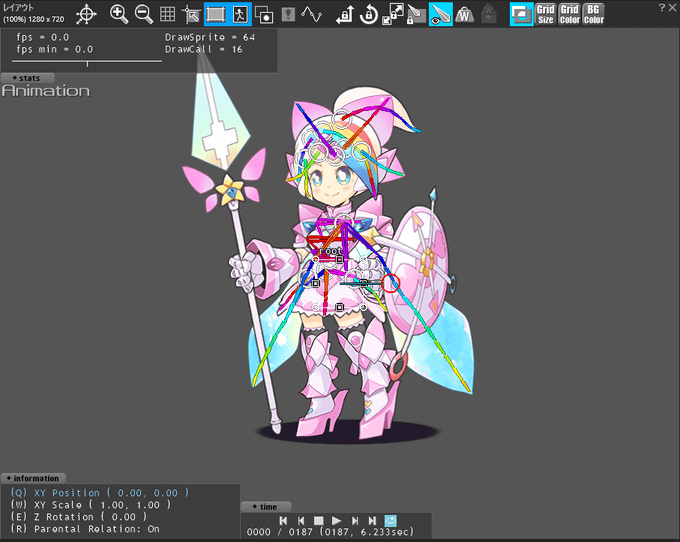
Task: Toggle the highlighted overlay window icon
Action: point(522,14)
